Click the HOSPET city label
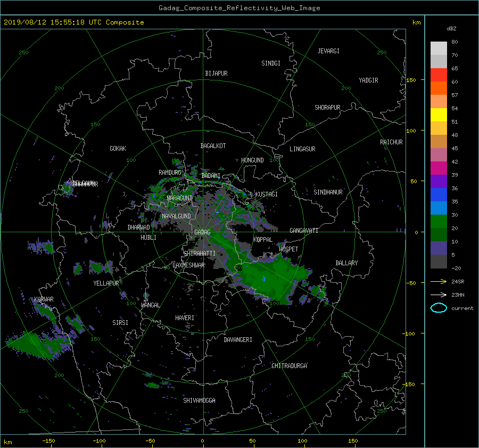479x448 pixels. coord(288,249)
